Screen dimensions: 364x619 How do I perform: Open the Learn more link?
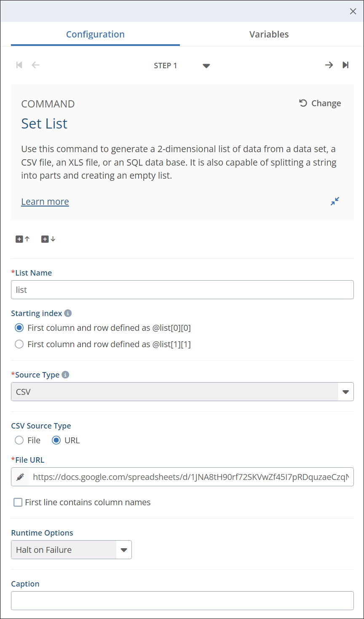pyautogui.click(x=45, y=202)
